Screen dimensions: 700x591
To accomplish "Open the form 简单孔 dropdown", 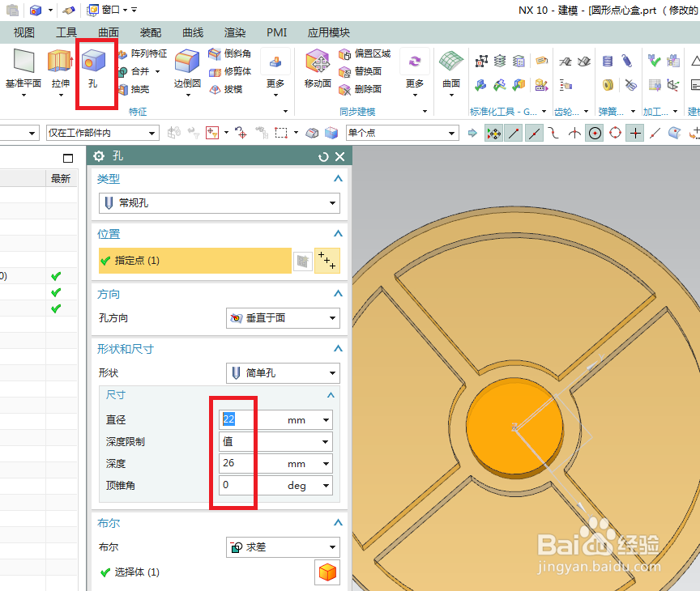I will click(283, 373).
